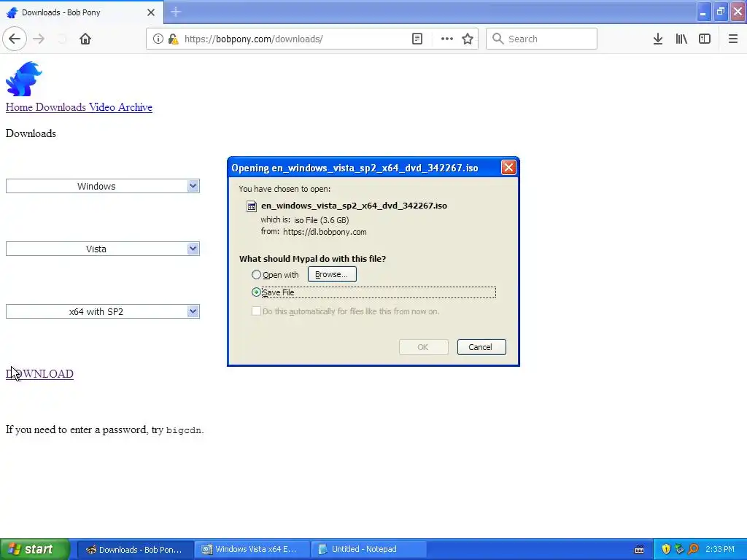Viewport: 747px width, 560px height.
Task: Show site information via the info icon
Action: pos(158,39)
